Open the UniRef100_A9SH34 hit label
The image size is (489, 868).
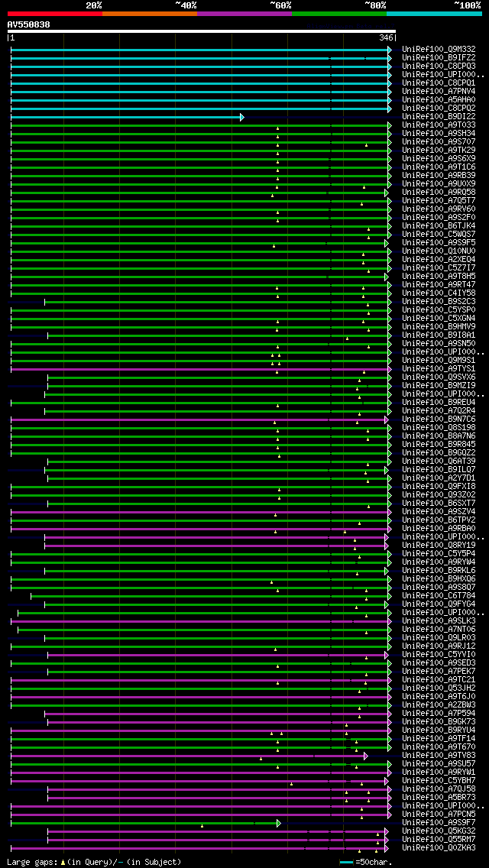point(439,134)
